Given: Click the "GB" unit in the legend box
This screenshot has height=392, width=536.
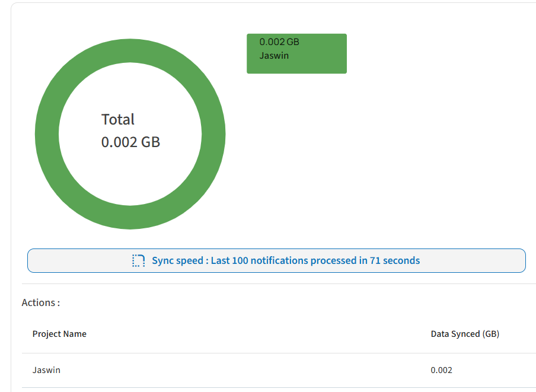Looking at the screenshot, I should (293, 42).
